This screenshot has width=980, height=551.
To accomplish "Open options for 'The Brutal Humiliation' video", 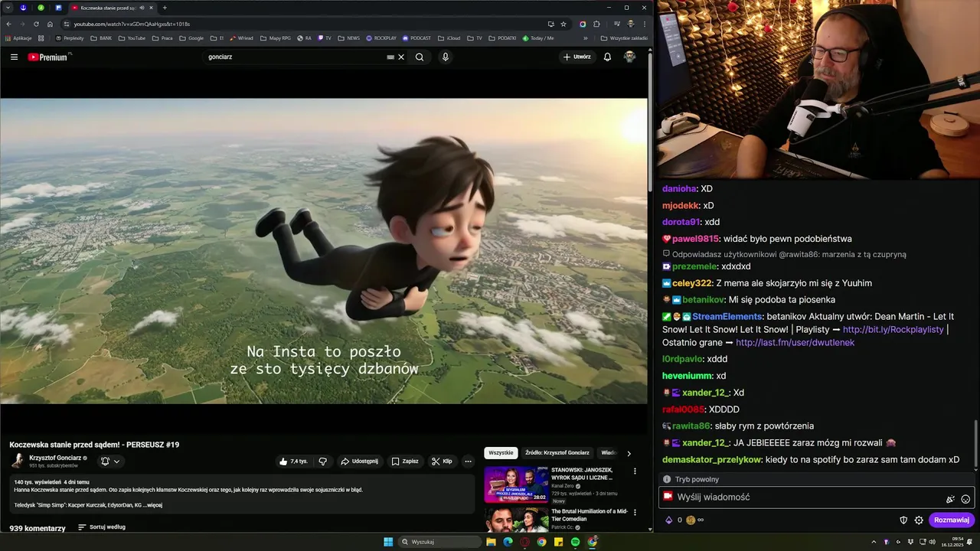I will (635, 513).
